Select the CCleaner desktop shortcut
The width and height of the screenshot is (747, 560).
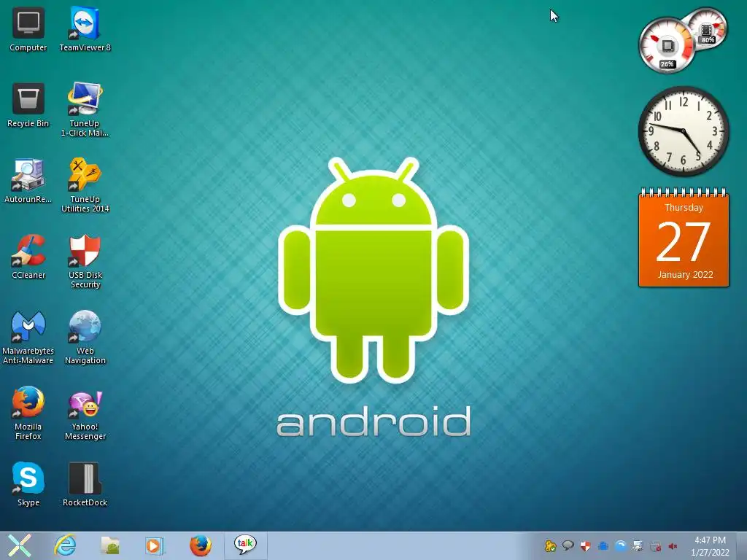pos(28,257)
